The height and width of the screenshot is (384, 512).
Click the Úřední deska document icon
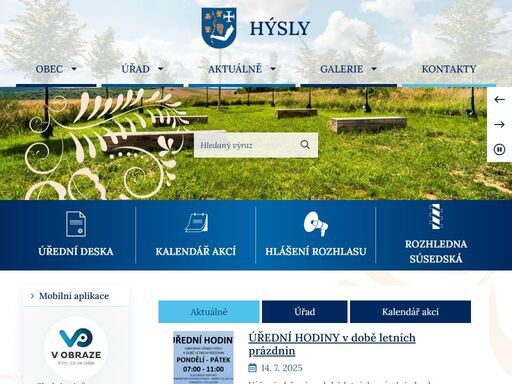click(76, 224)
